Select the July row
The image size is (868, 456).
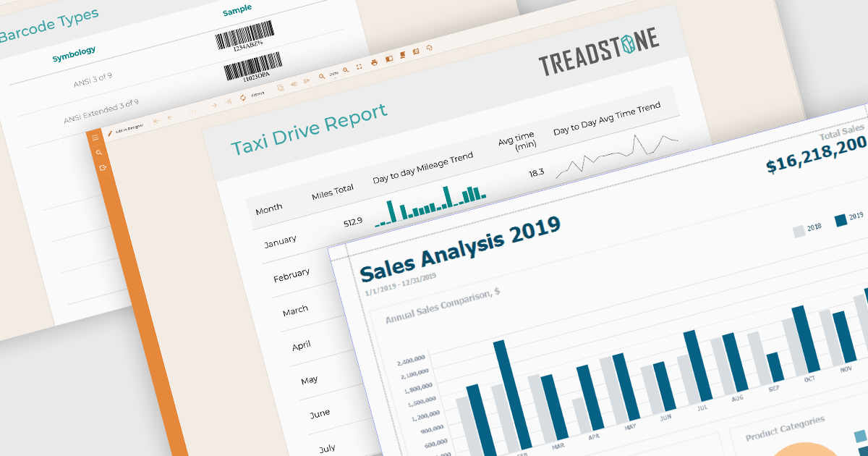326,449
